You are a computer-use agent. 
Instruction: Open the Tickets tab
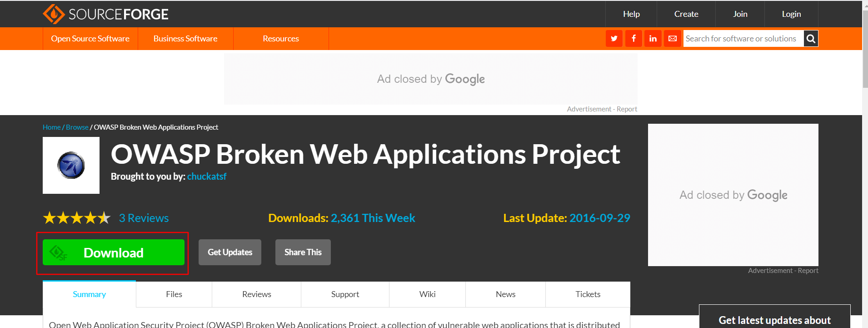point(588,294)
